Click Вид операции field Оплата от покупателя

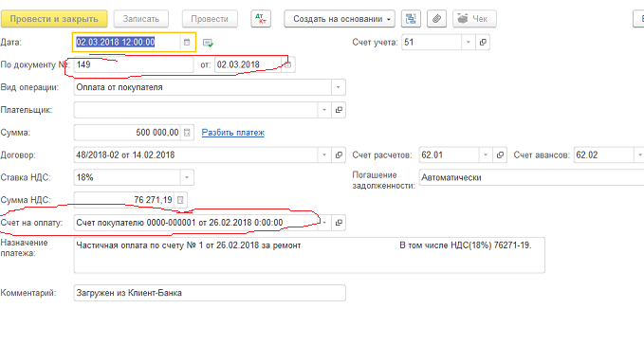[202, 87]
